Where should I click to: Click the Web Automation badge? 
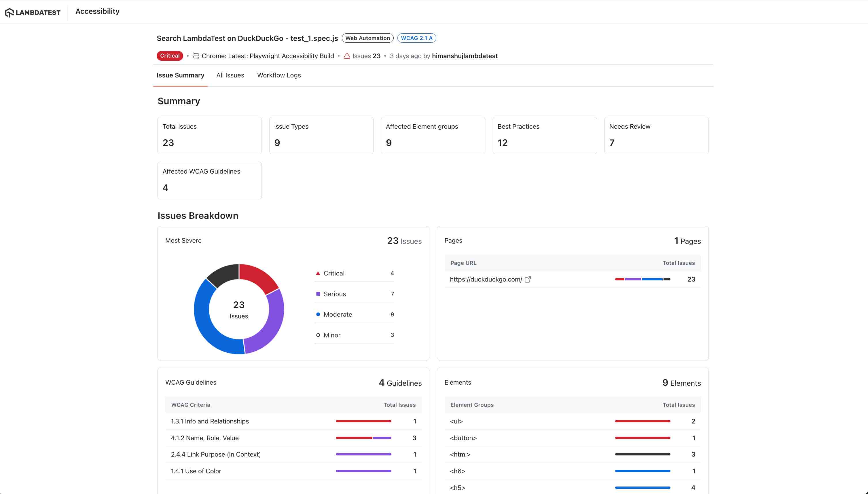367,38
